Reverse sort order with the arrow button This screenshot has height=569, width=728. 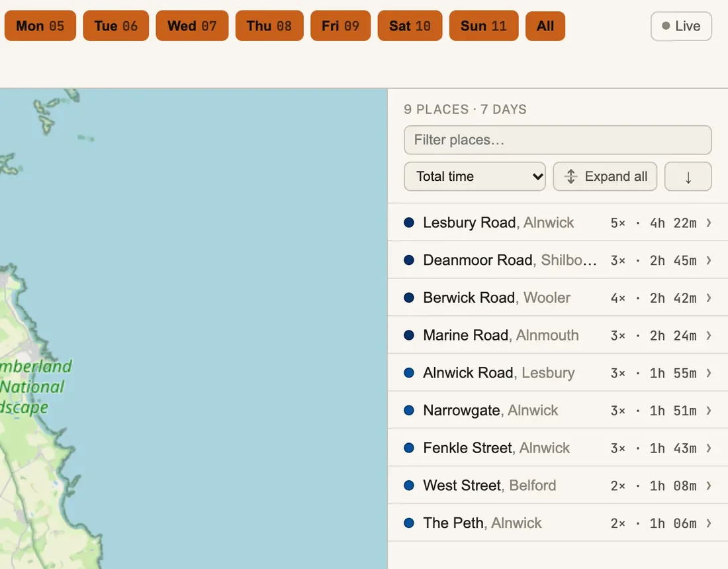pyautogui.click(x=688, y=177)
